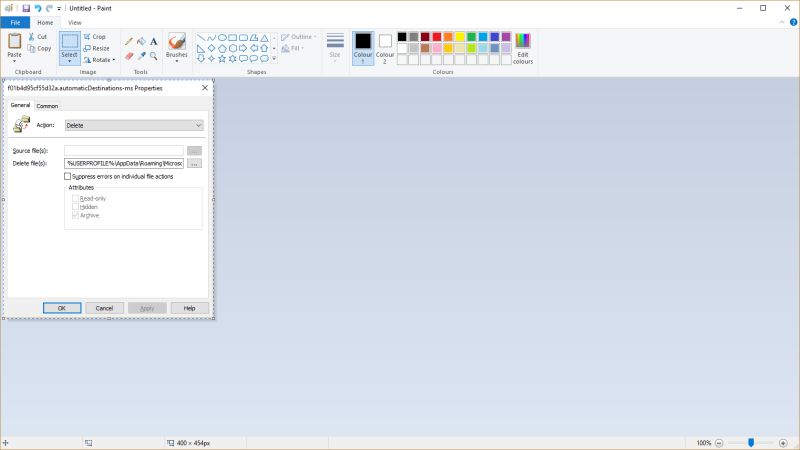Viewport: 800px width, 450px height.
Task: Open the Select dropdown arrow
Action: pos(69,61)
